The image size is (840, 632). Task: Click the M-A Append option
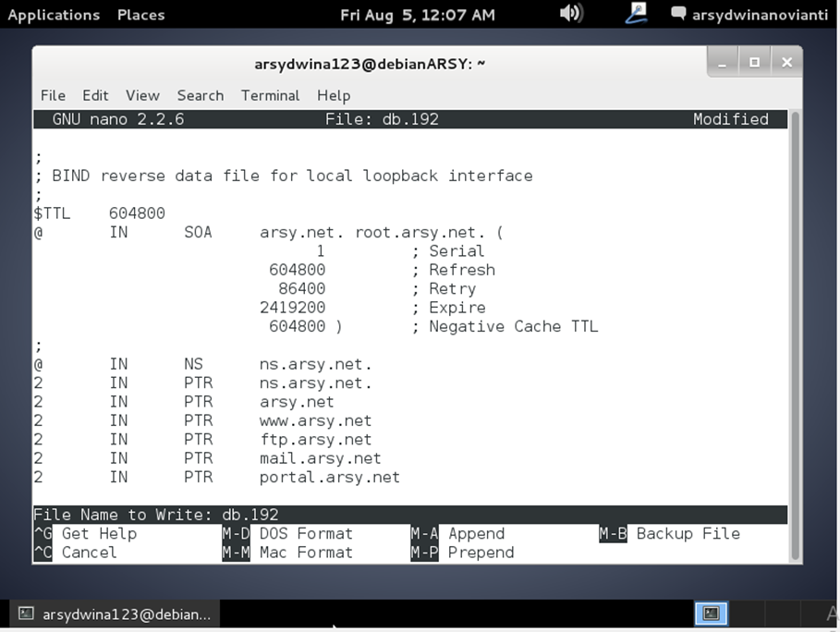coord(457,533)
